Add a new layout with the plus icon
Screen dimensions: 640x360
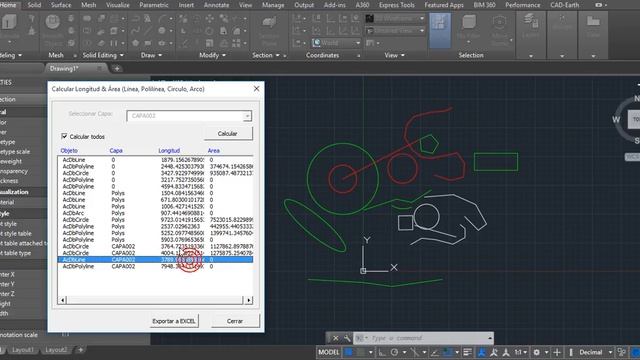point(80,350)
